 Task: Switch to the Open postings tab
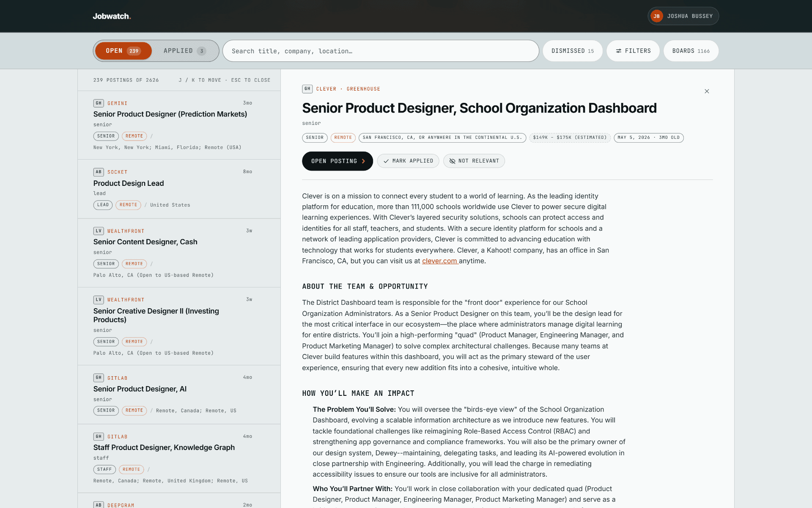click(x=123, y=51)
